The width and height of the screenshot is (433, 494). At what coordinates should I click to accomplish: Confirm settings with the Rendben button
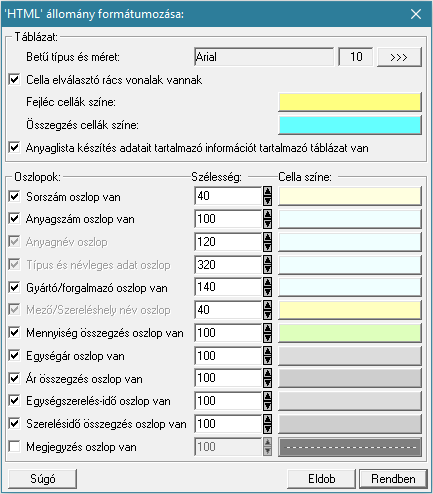[393, 479]
